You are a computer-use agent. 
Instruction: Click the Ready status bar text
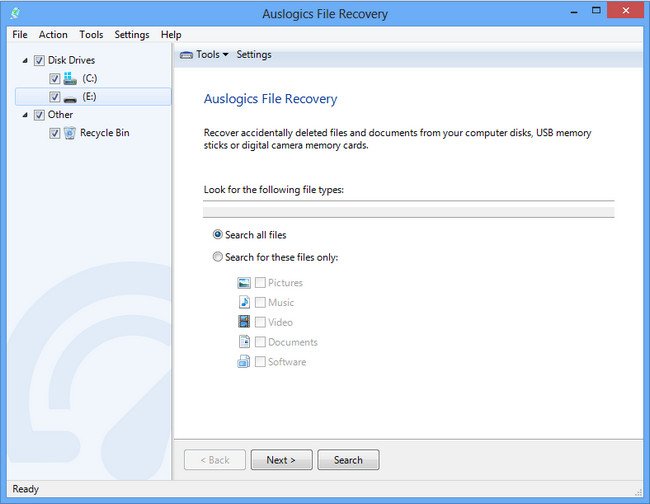tap(25, 489)
